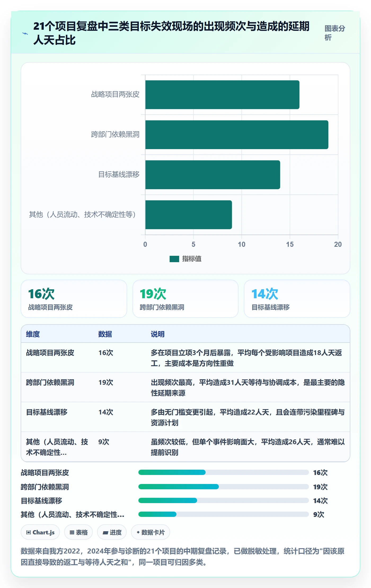Screen dimensions: 371x588
Task: Toggle the 指标值 legend color box
Action: click(x=174, y=259)
